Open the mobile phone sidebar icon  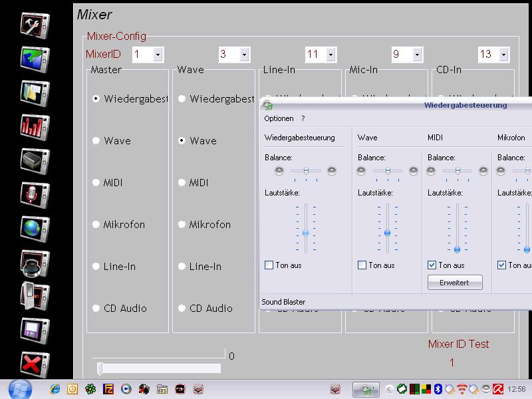pos(35,295)
